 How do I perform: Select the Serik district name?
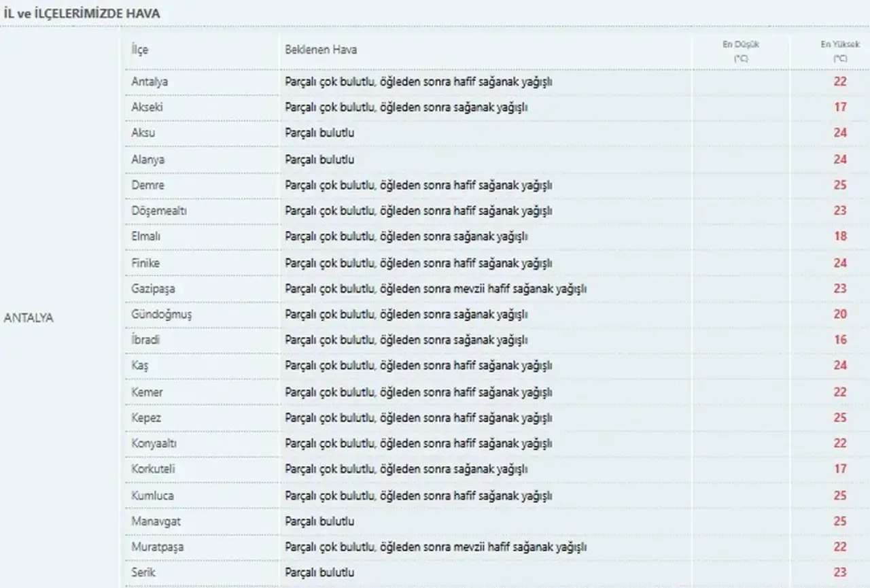(143, 572)
